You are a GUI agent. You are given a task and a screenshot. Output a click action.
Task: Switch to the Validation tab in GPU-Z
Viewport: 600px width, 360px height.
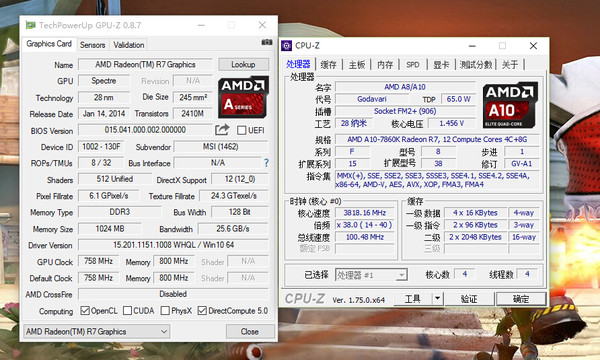tap(129, 45)
